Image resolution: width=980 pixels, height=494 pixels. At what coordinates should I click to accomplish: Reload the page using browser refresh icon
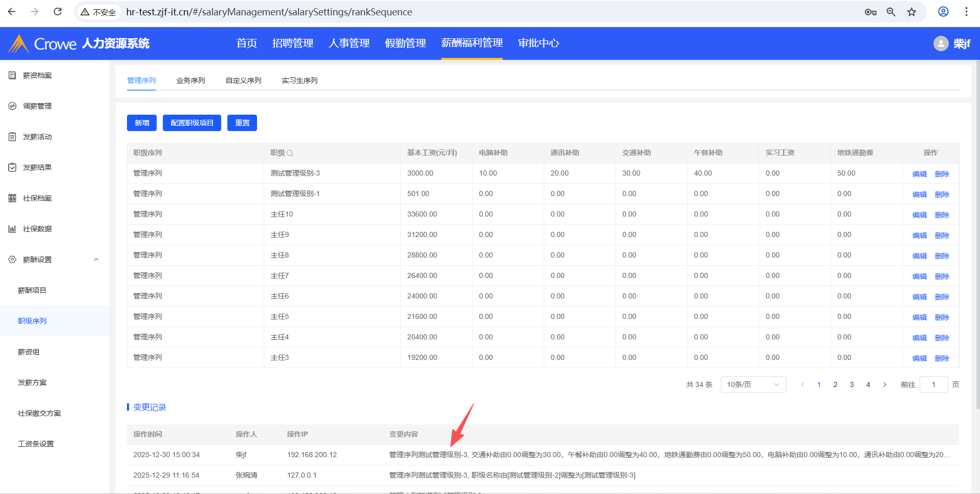click(57, 12)
